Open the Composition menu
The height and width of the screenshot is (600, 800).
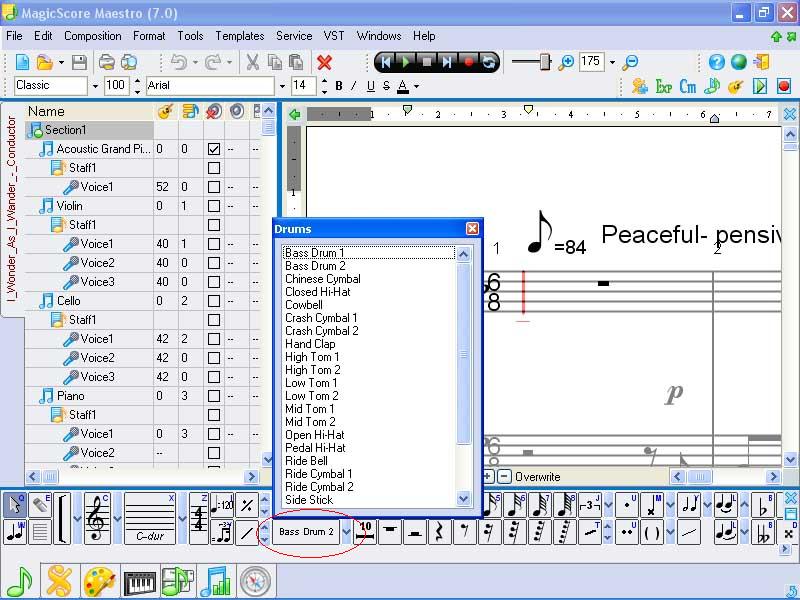(x=93, y=36)
